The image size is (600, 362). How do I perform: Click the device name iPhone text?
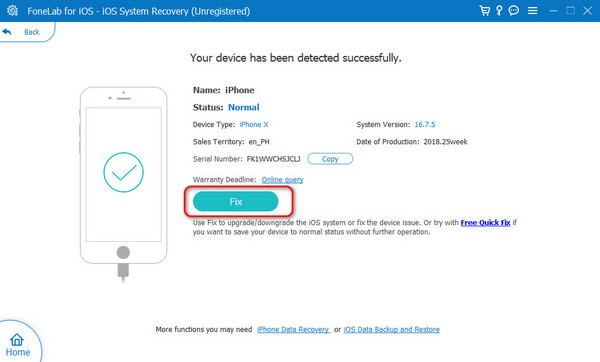(240, 90)
